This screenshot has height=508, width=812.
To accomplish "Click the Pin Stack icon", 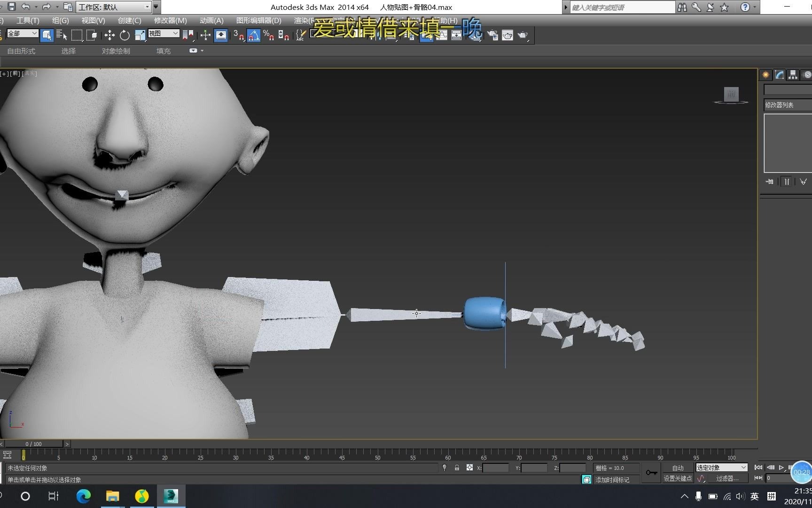I will pos(769,182).
